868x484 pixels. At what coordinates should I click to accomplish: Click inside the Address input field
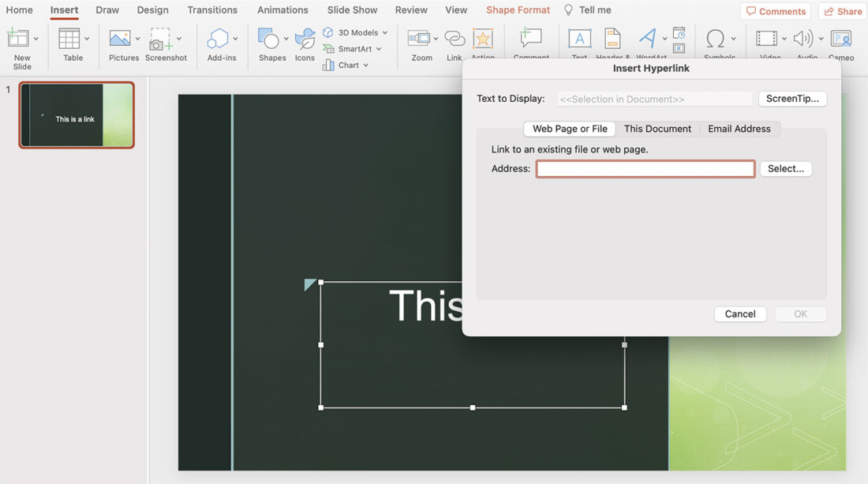[645, 168]
